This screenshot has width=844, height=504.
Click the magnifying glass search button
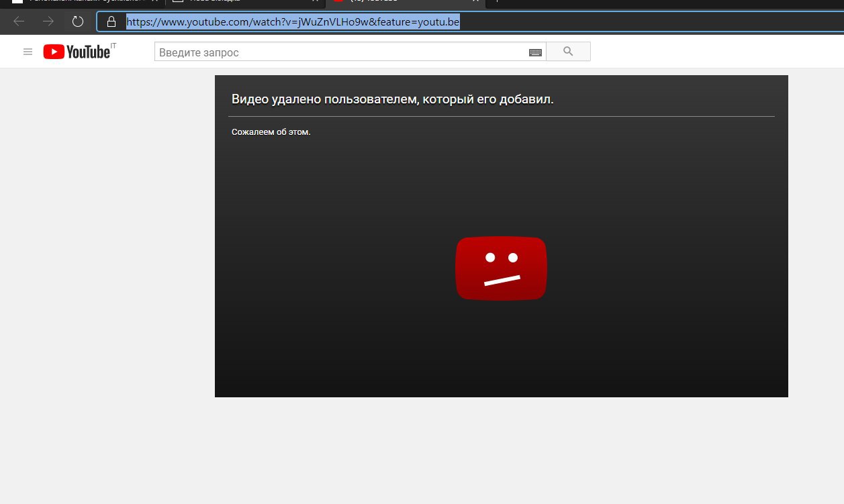(568, 52)
